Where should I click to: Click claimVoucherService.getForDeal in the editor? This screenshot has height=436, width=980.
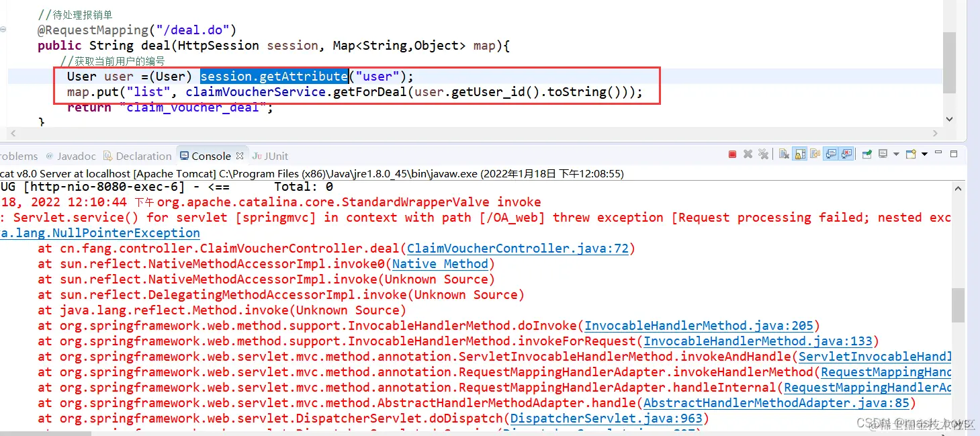click(x=296, y=91)
